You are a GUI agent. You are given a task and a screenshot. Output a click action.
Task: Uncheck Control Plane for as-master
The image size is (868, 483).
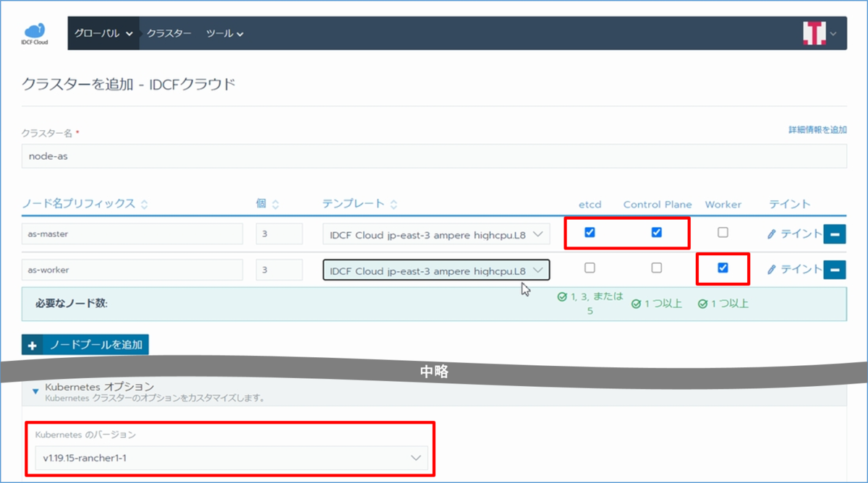pos(657,233)
